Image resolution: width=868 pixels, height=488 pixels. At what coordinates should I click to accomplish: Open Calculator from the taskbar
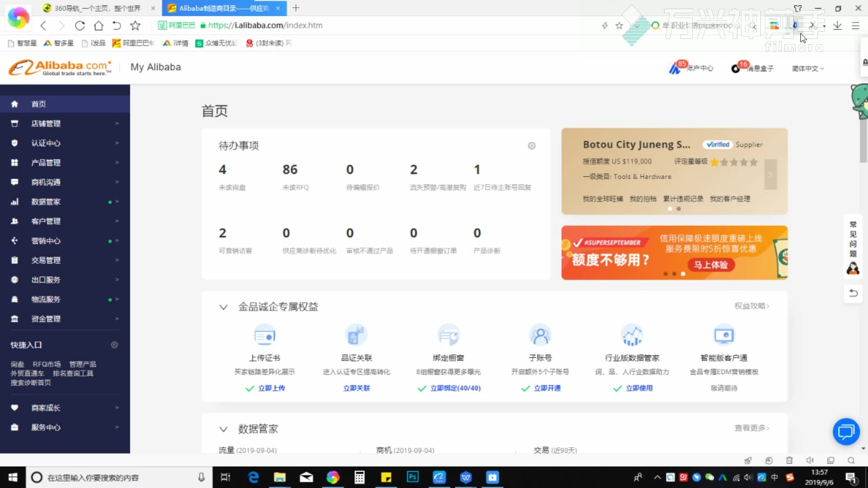pyautogui.click(x=359, y=478)
